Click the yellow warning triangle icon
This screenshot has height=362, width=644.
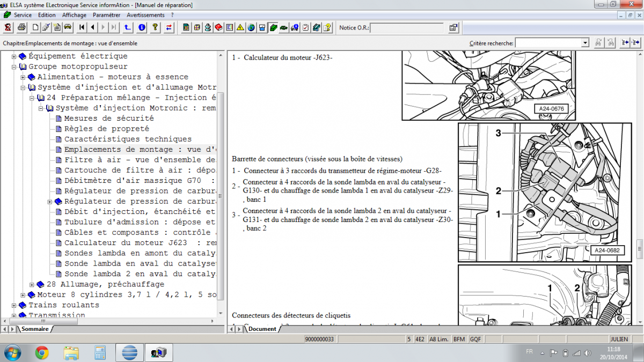click(x=240, y=27)
